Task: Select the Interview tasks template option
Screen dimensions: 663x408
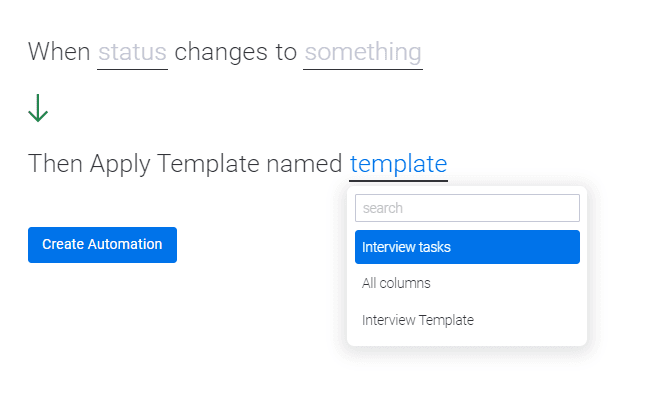Action: 467,247
